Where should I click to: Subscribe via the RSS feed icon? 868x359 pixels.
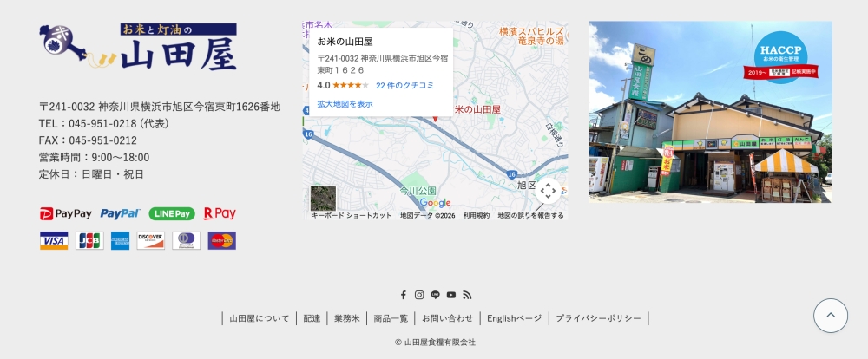tap(467, 295)
